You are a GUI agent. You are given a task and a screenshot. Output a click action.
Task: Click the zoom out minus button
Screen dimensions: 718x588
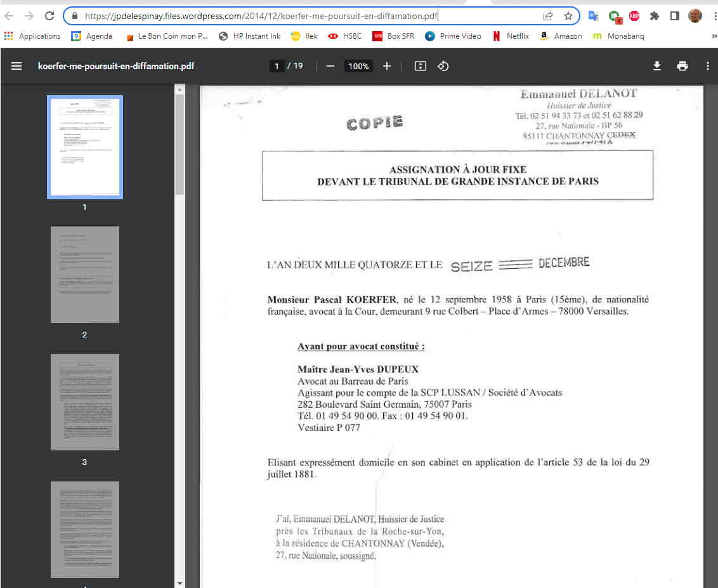pos(330,66)
